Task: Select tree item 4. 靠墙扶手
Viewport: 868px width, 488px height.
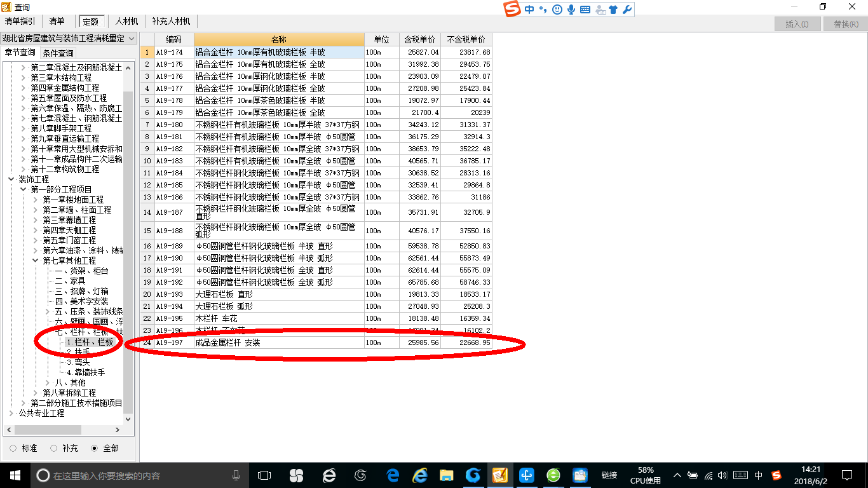Action: click(x=86, y=372)
